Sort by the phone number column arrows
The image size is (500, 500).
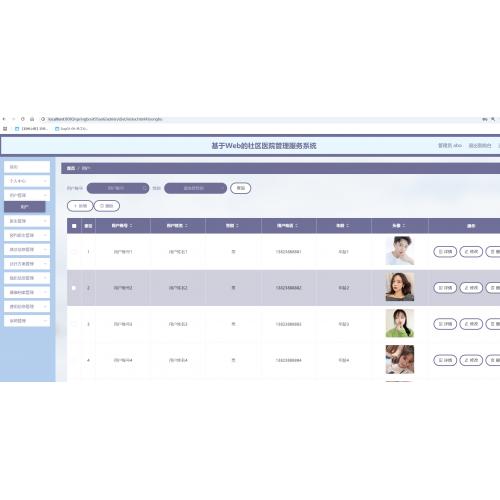point(296,226)
